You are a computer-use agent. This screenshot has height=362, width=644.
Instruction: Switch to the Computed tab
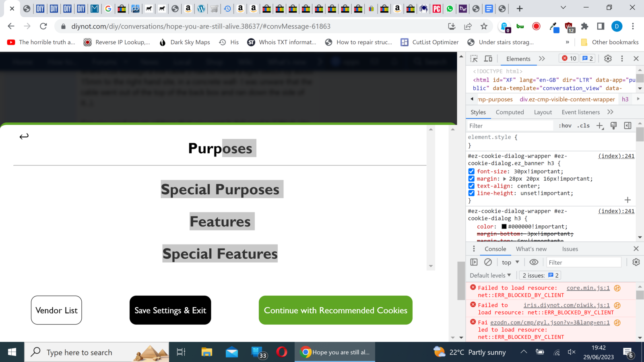(510, 112)
